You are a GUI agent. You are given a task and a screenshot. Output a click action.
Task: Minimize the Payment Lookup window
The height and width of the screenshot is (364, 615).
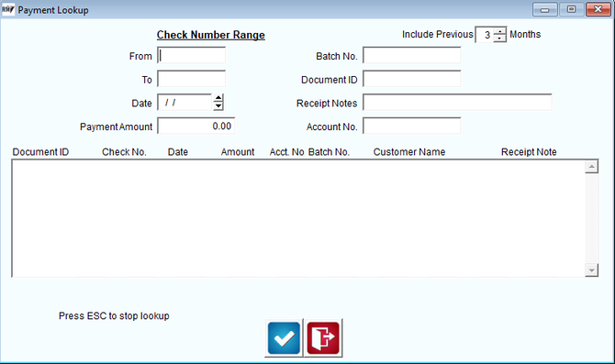coord(545,9)
